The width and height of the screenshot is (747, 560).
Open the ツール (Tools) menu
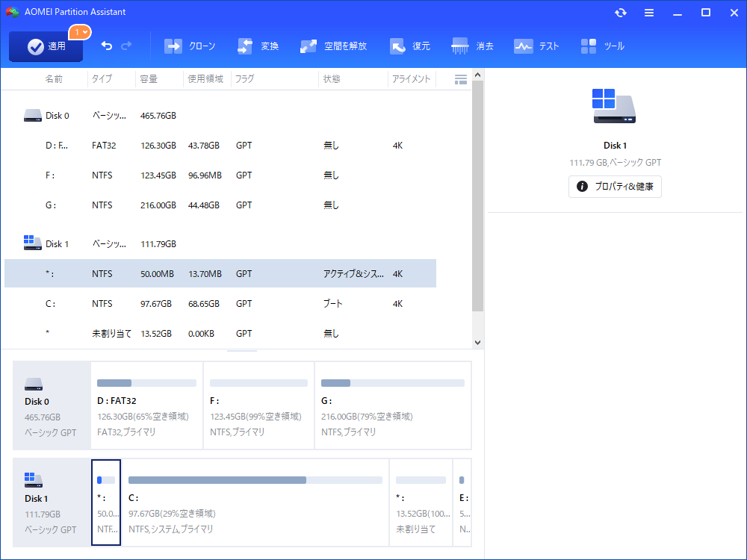602,46
